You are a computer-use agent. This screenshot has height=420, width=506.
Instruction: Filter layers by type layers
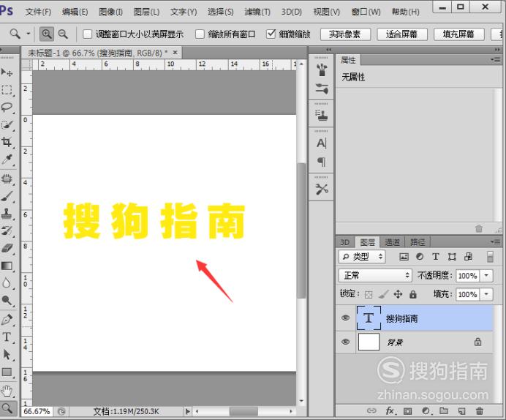coord(435,257)
